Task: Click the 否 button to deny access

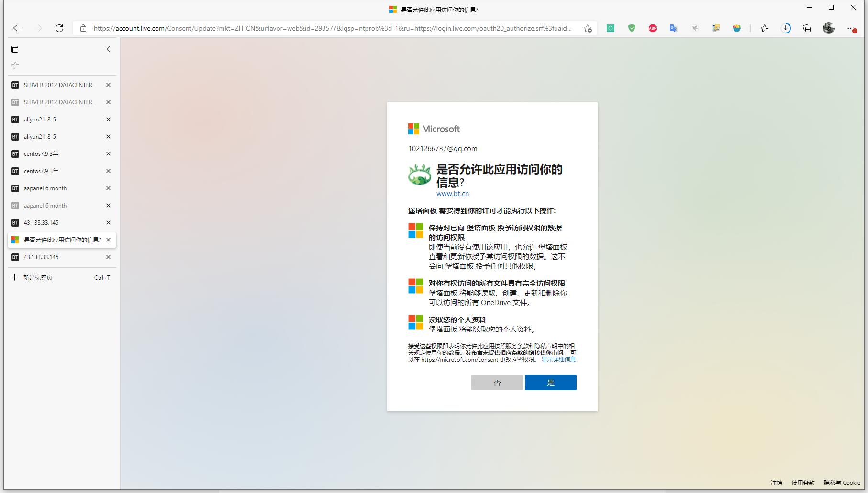Action: [497, 383]
